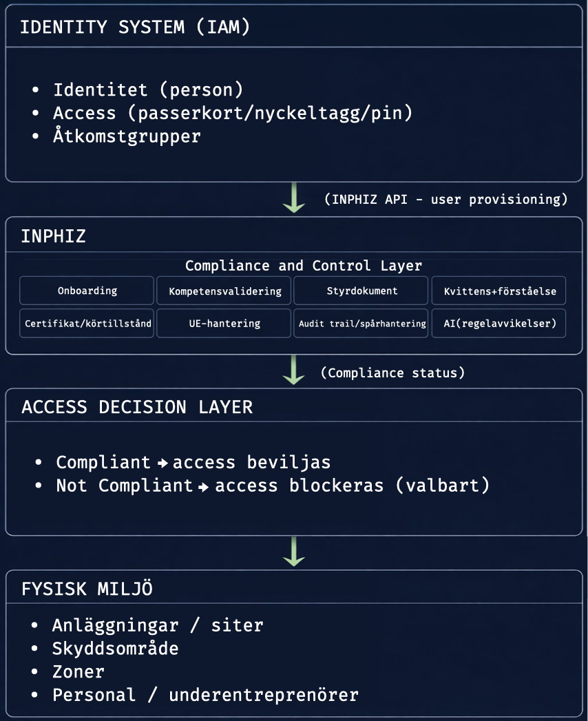This screenshot has height=721, width=588.
Task: Select the Åtkomstgrupper list item
Action: (127, 136)
